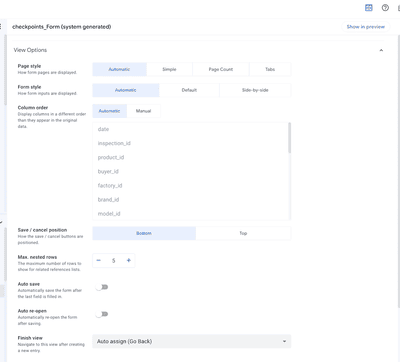This screenshot has width=400, height=362.
Task: Collapse the View Options section chevron
Action: point(381,50)
